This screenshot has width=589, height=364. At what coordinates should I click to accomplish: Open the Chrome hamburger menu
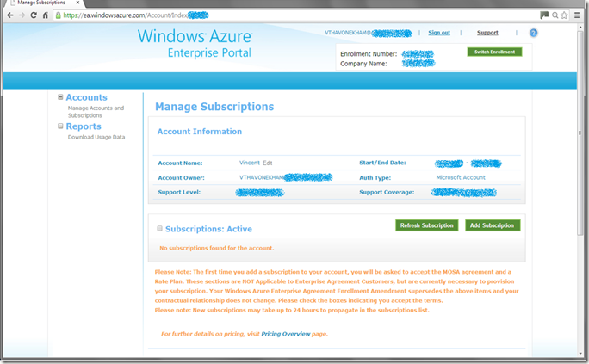click(x=577, y=15)
